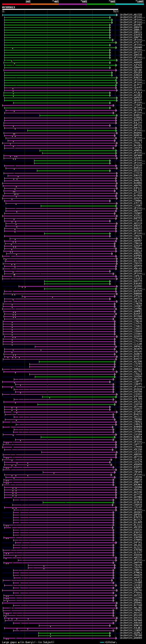146x644 pixels.
Task: Select hit label UniRef100_Q87YX9
Action: pyautogui.click(x=131, y=457)
